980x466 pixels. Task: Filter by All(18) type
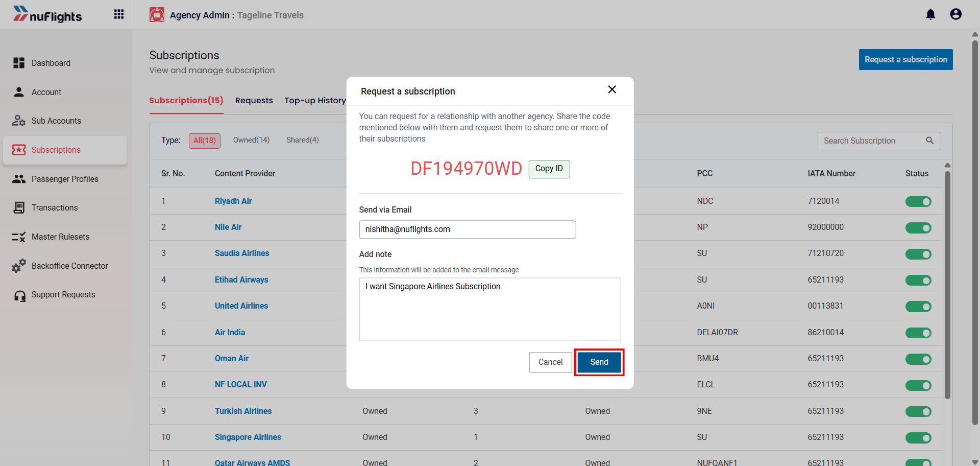(205, 141)
